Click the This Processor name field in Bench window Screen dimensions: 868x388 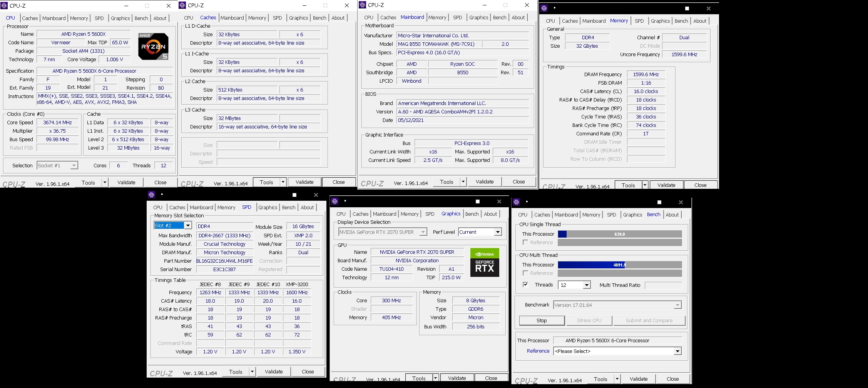pyautogui.click(x=617, y=340)
